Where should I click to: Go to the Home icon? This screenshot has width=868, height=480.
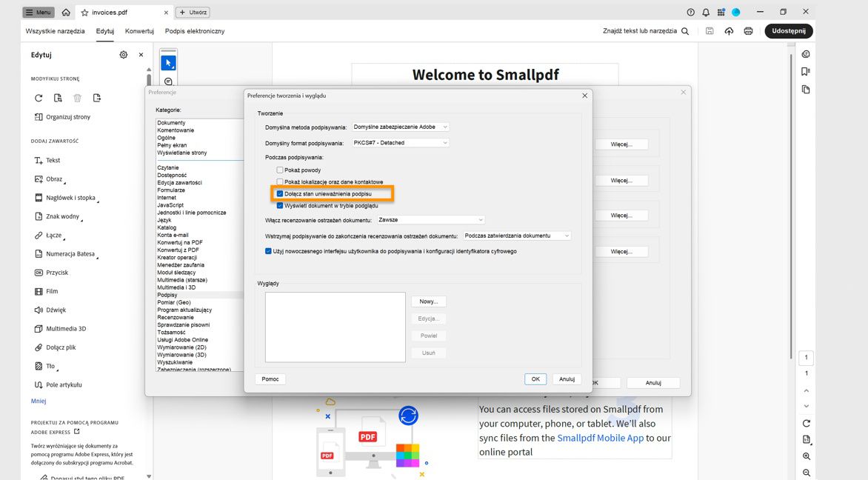coord(66,12)
